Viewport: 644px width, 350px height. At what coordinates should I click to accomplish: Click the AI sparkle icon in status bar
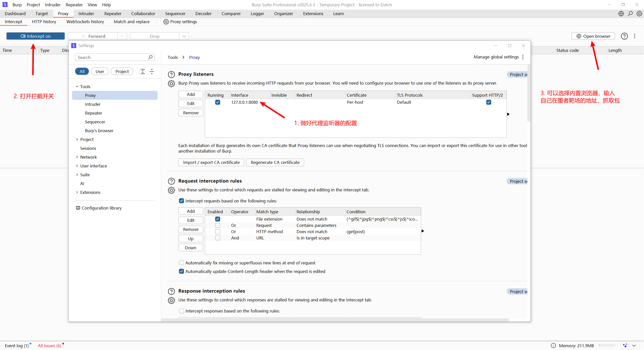pos(625,346)
